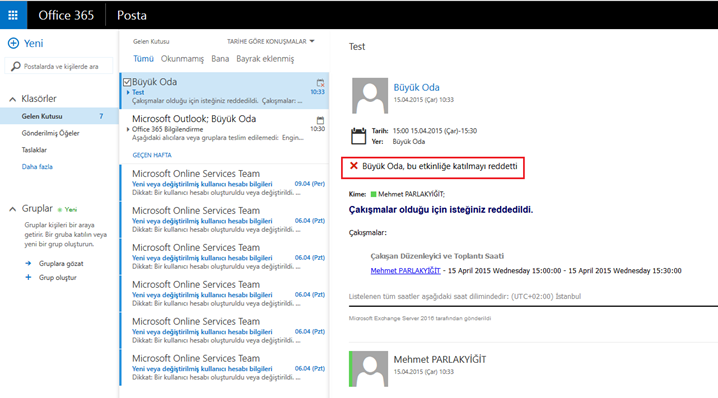
Task: Click Büyük Oda sender avatar picture
Action: tap(370, 95)
